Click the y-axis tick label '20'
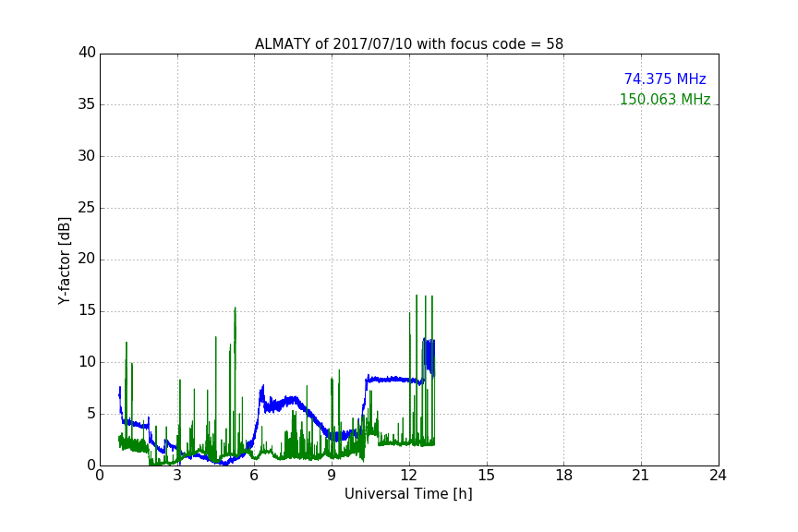 click(x=87, y=260)
